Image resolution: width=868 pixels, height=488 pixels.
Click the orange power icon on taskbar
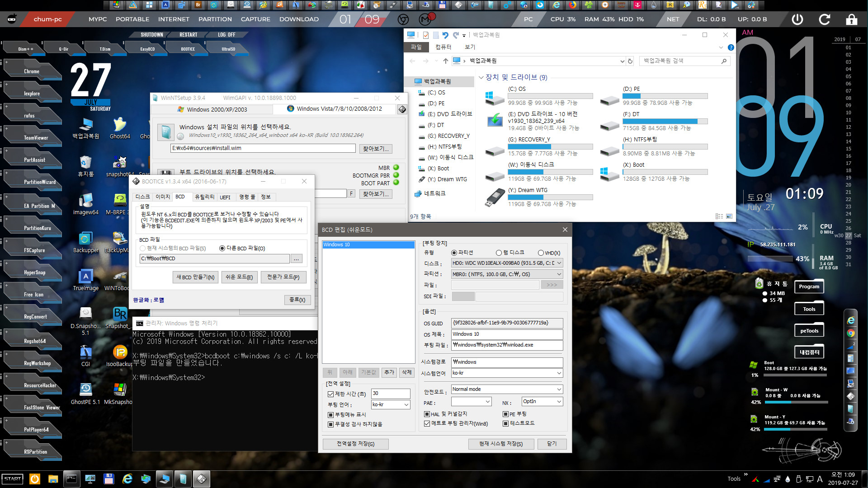pos(35,479)
